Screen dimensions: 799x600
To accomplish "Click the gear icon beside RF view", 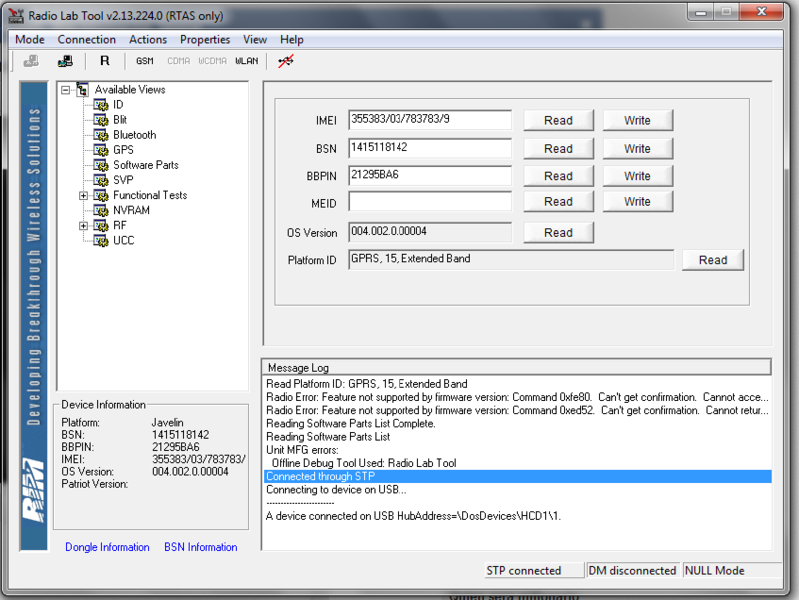I will pos(101,226).
